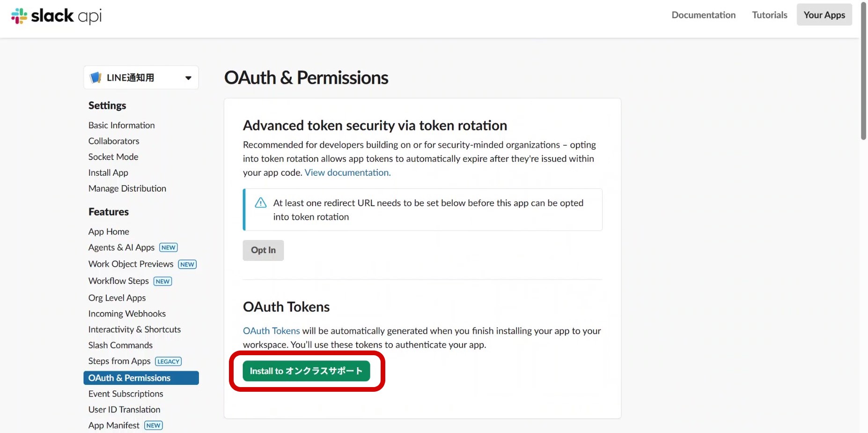The height and width of the screenshot is (433, 868).
Task: Go to Incoming Webhooks feature
Action: (127, 314)
